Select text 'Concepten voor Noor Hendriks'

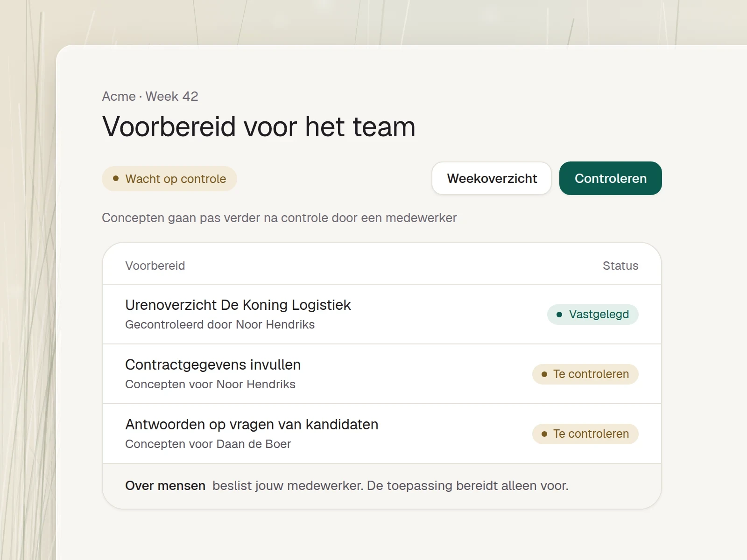pos(210,384)
